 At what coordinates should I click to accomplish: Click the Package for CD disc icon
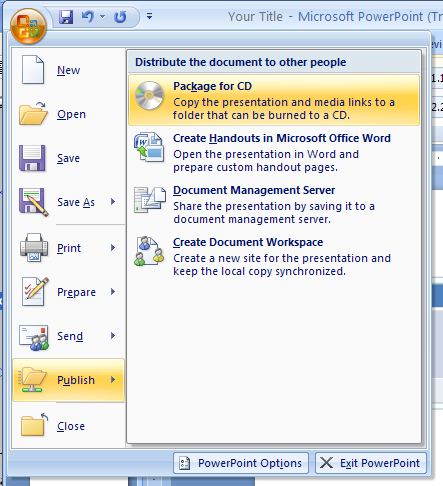tap(149, 96)
